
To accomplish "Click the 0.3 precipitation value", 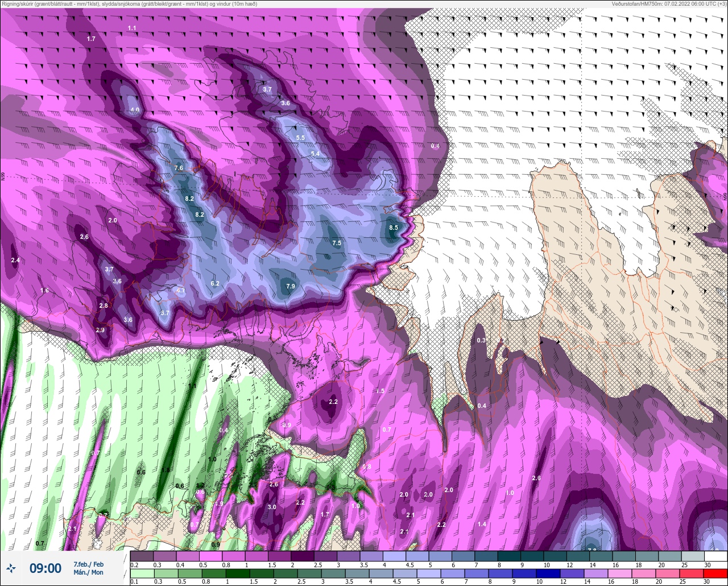I will point(481,340).
